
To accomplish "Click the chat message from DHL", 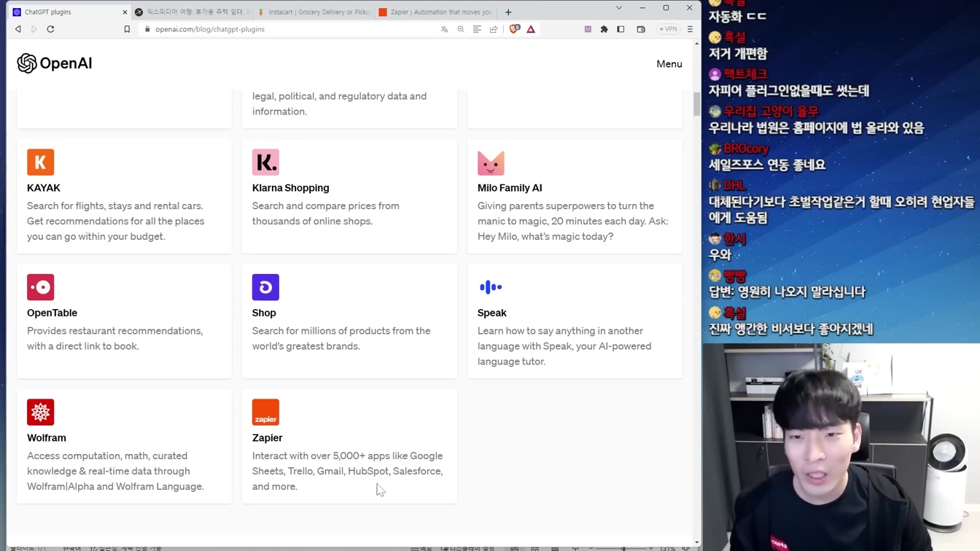I will point(841,202).
